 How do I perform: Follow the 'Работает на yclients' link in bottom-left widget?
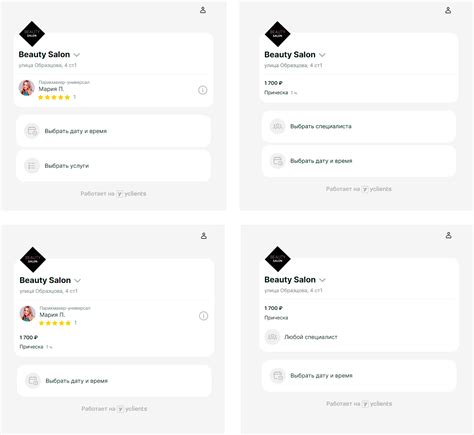(114, 409)
